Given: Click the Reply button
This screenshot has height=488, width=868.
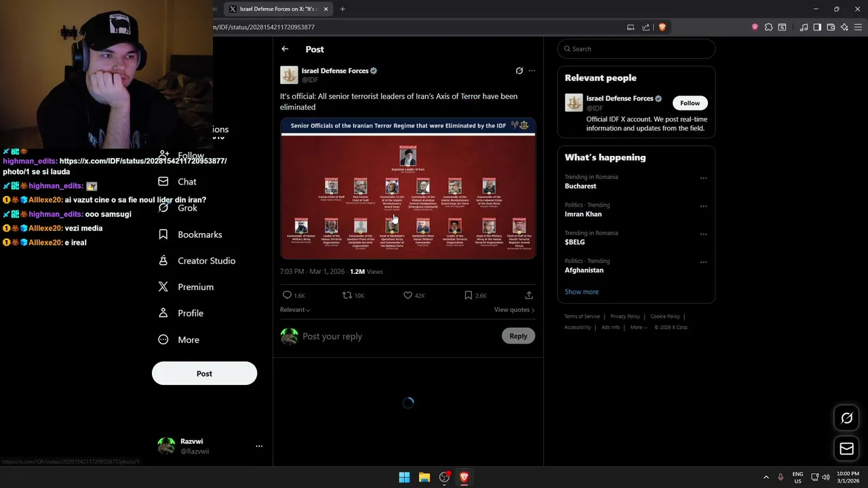Looking at the screenshot, I should [518, 336].
